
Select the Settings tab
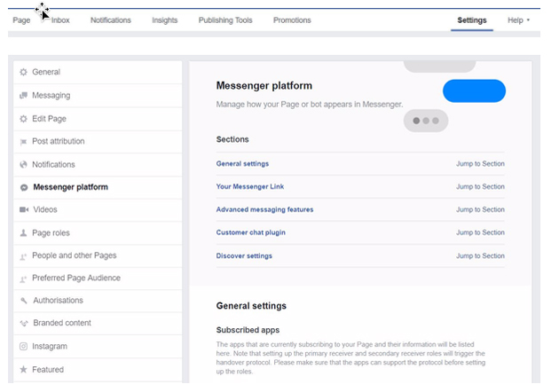[x=472, y=20]
